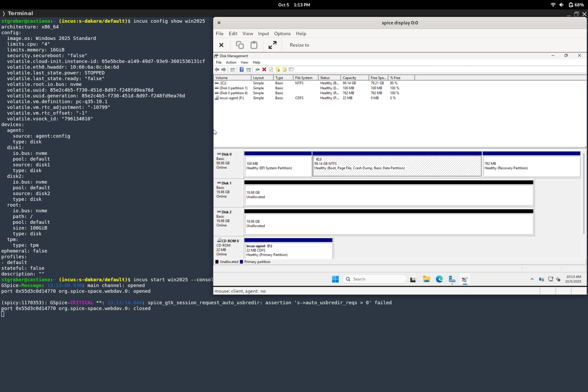Click the Windows Start button
Viewport: 588px width, 392px height.
point(335,279)
